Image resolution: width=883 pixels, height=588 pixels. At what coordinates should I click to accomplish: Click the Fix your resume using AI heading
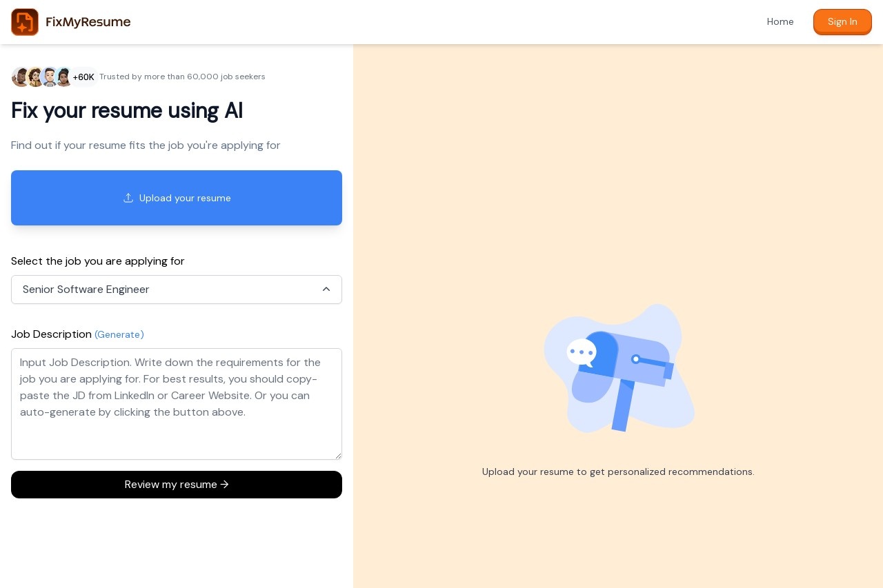point(127,110)
